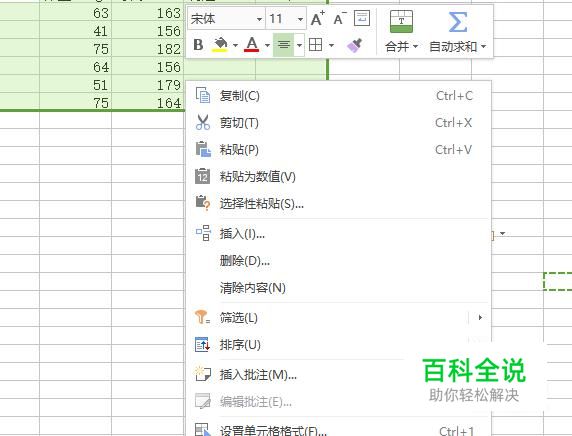Click the scissors cut icon

pos(203,122)
